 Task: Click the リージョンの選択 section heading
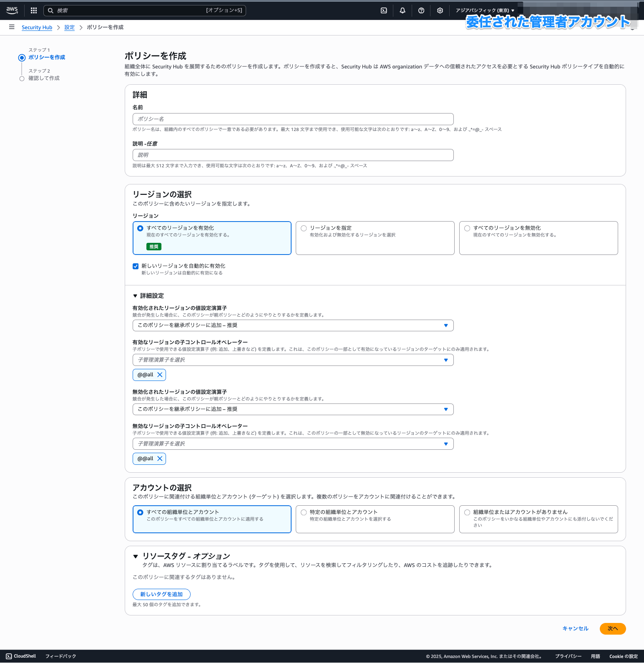point(162,194)
